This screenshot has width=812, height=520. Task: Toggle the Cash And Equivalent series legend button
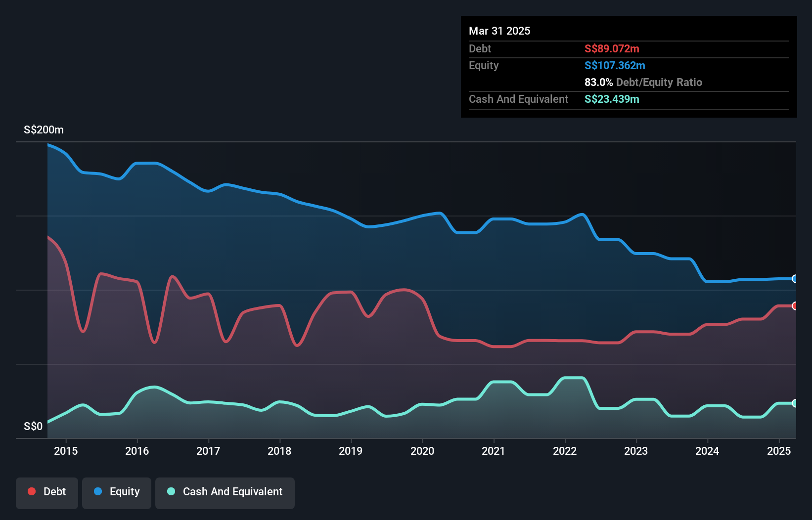click(x=225, y=493)
